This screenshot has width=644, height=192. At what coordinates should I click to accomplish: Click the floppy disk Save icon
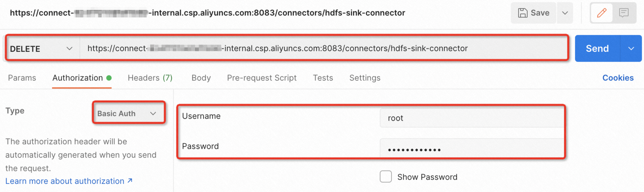click(522, 13)
